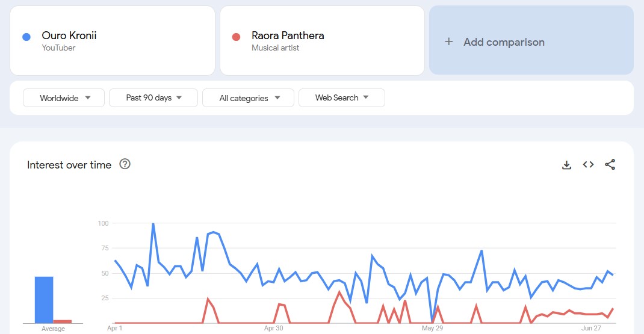Click the red dot beside Raora Panthera
Viewport: 644px width, 334px height.
click(236, 37)
